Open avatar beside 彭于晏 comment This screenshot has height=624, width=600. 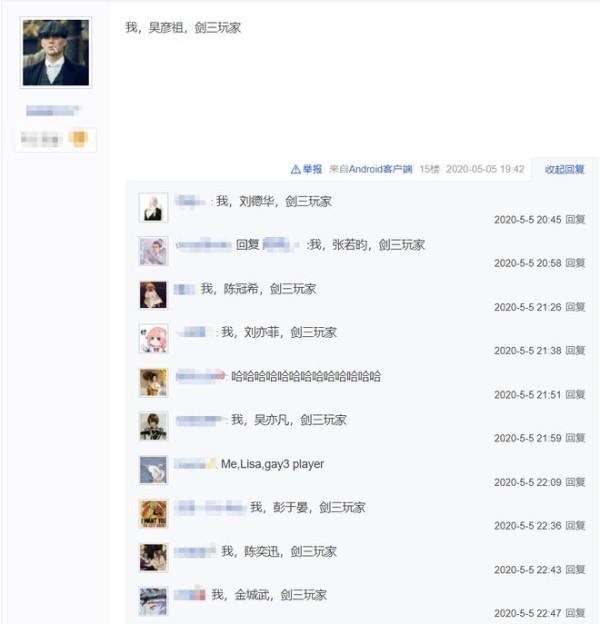153,514
